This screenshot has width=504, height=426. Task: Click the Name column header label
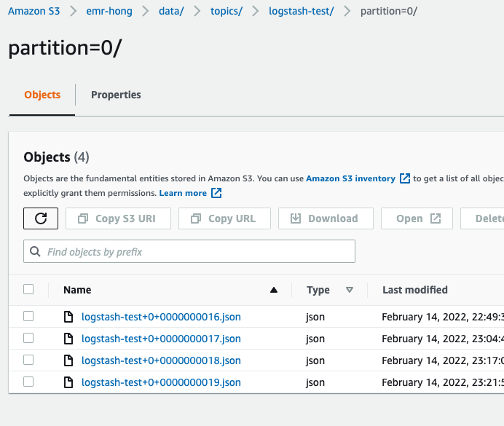click(77, 290)
